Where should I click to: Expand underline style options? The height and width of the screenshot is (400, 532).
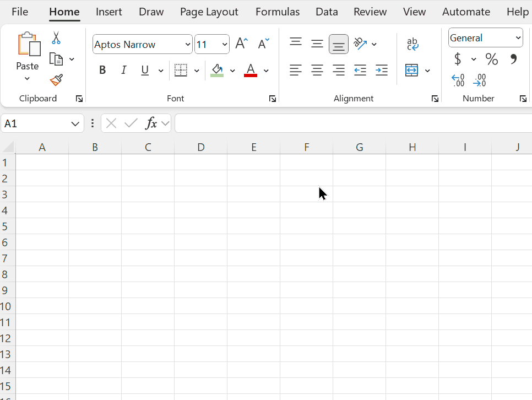coord(161,71)
